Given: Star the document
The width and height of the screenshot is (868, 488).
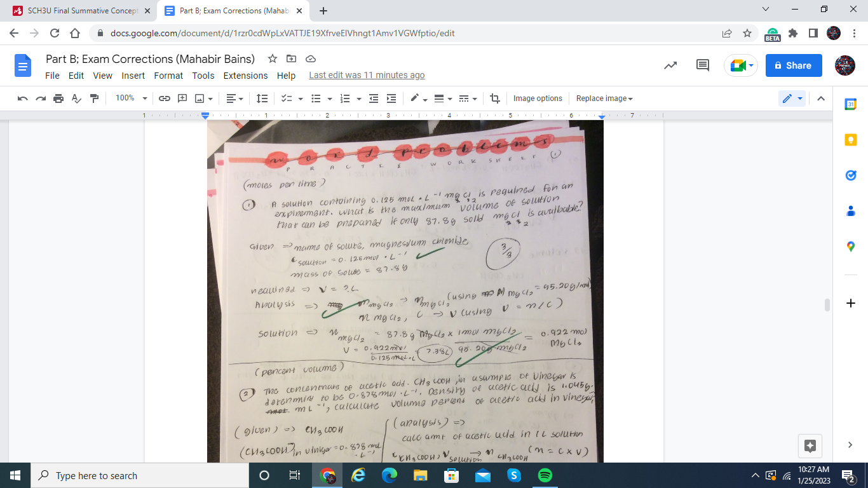Looking at the screenshot, I should pos(273,58).
